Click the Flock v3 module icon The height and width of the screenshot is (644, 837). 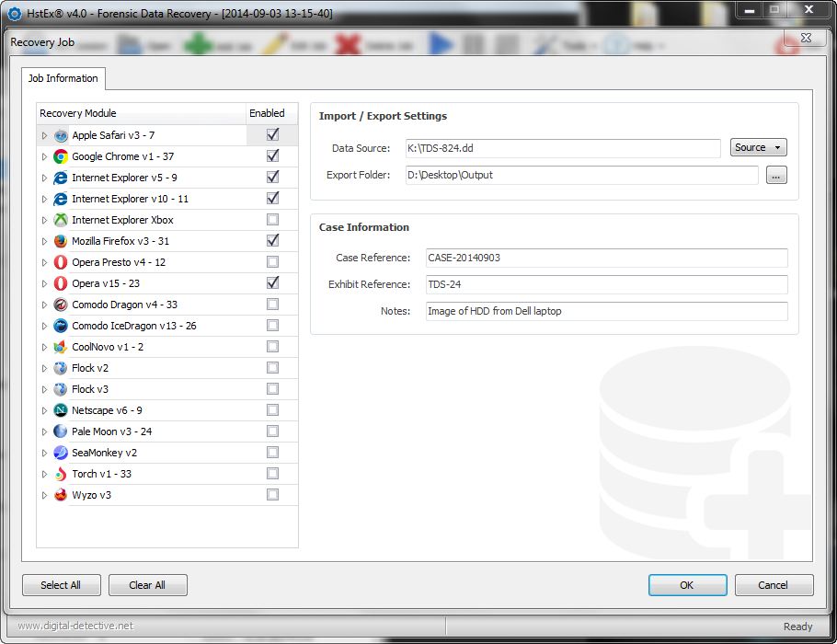[x=61, y=389]
